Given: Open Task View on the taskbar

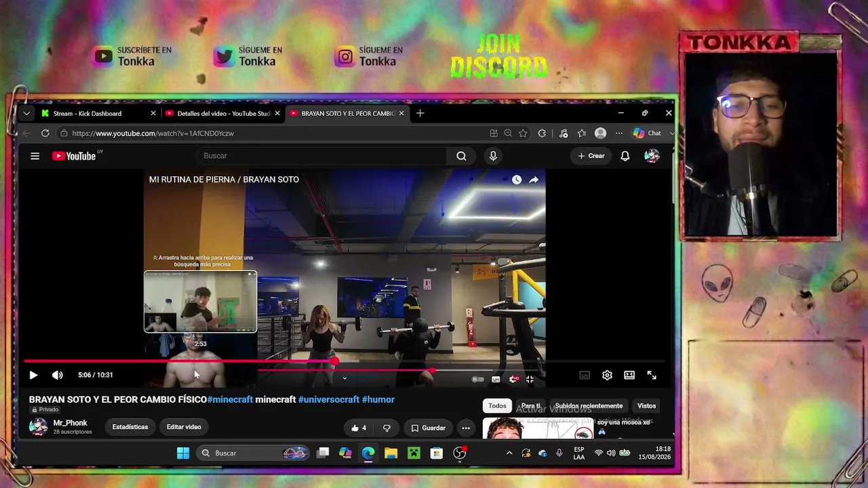Looking at the screenshot, I should [323, 453].
